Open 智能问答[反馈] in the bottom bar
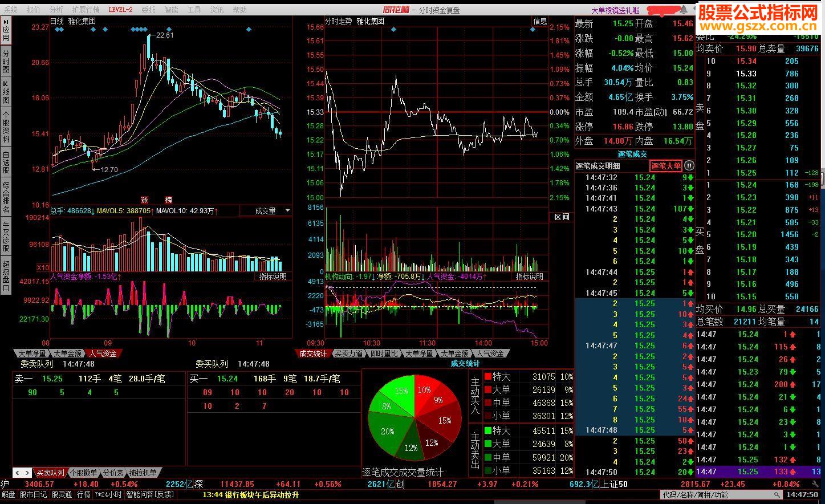This screenshot has width=825, height=504. [x=150, y=494]
